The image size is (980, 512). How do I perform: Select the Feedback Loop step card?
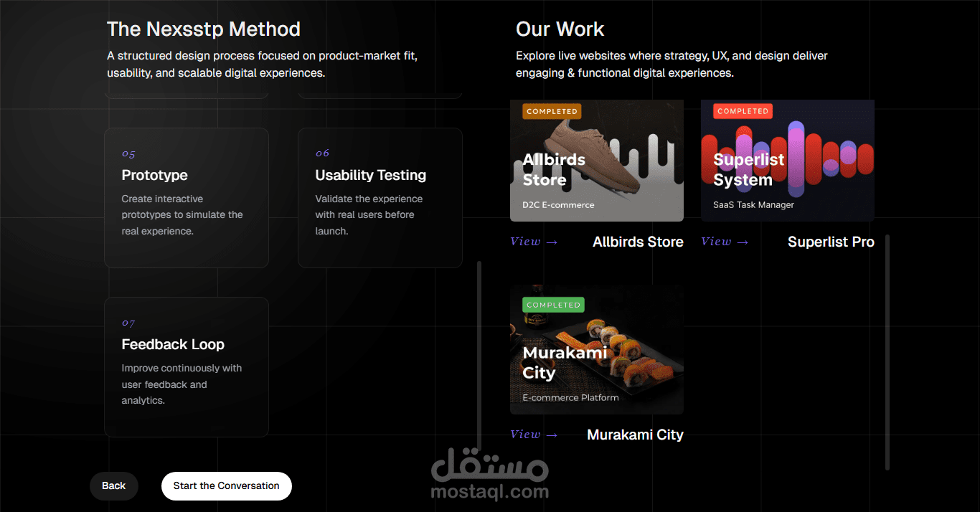187,367
